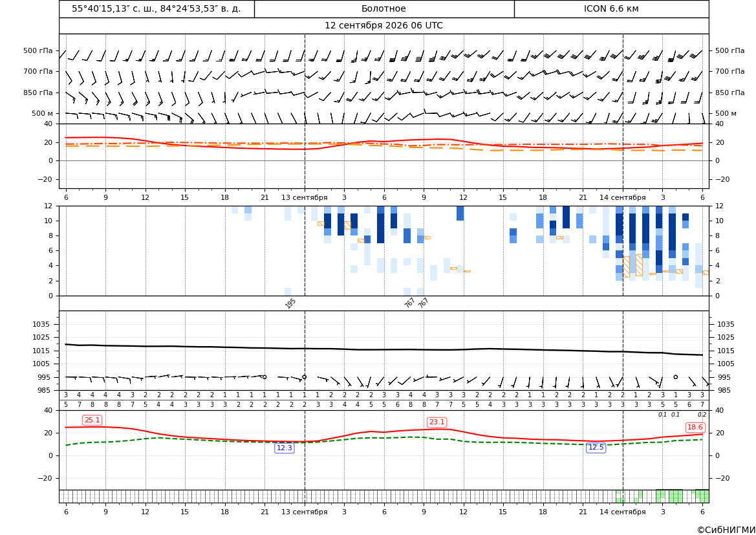This screenshot has height=535, width=756.
Task: Click the 12.5 blue temperature label
Action: click(596, 448)
